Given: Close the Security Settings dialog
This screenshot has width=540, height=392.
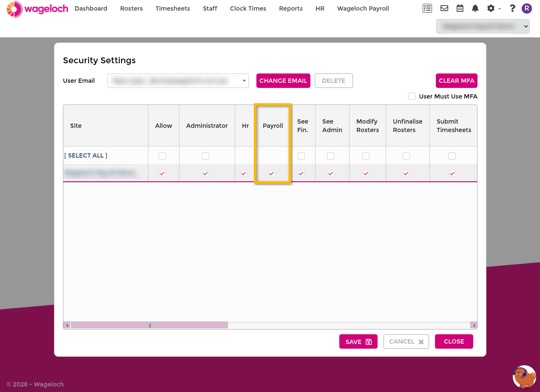Looking at the screenshot, I should (x=454, y=341).
